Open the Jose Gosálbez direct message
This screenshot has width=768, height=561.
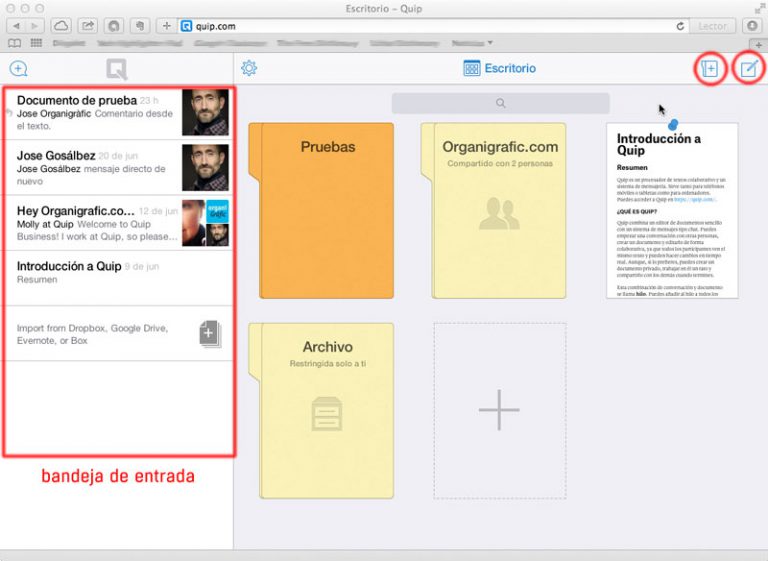tap(118, 168)
